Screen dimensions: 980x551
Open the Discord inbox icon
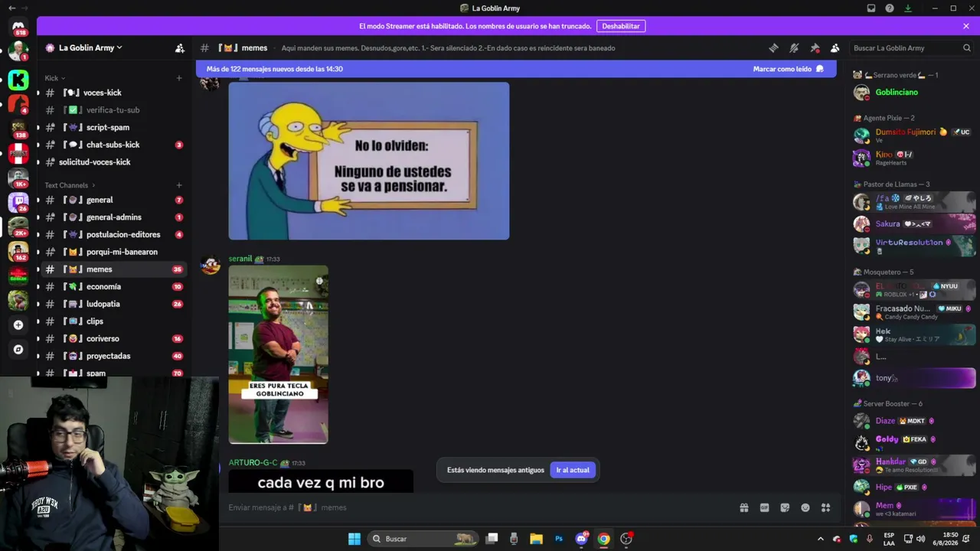pyautogui.click(x=871, y=8)
